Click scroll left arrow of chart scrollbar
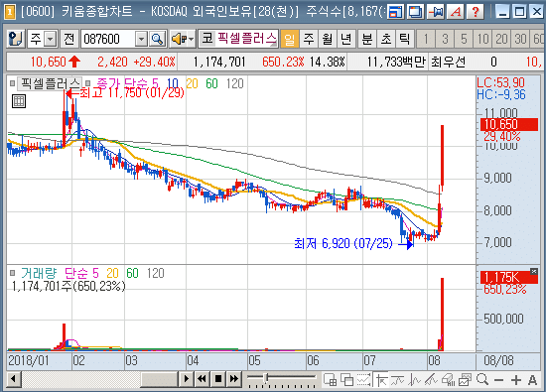Screen dimensions: 546x392 [x=14, y=378]
